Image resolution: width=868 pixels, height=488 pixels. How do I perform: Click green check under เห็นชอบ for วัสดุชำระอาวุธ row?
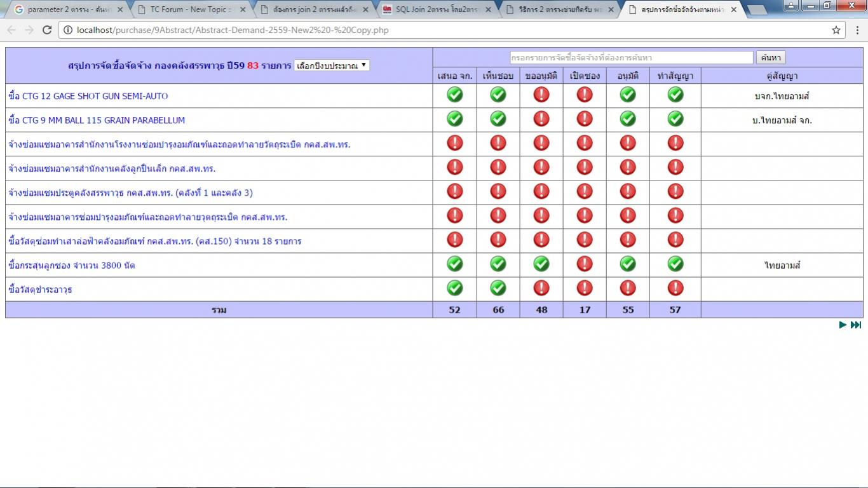point(498,288)
